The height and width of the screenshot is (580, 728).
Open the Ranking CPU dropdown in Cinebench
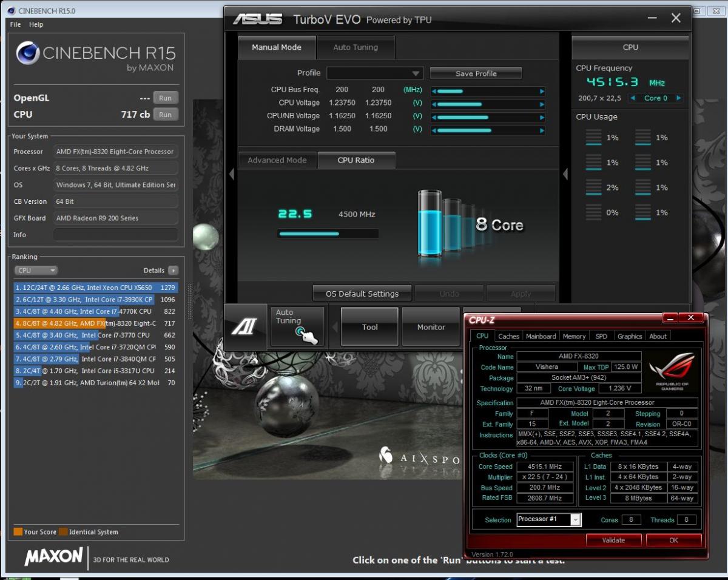pyautogui.click(x=36, y=271)
